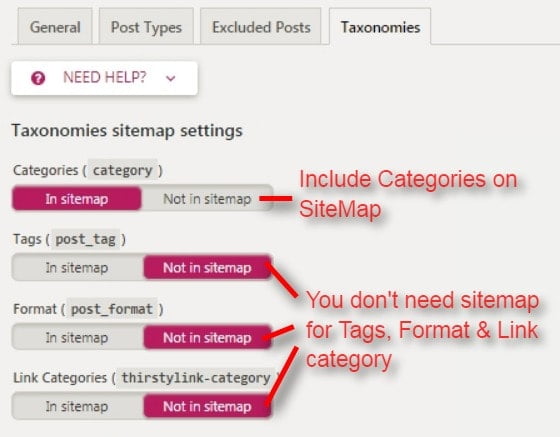
Task: Click the Taxonomies sitemap settings heading
Action: [x=127, y=131]
